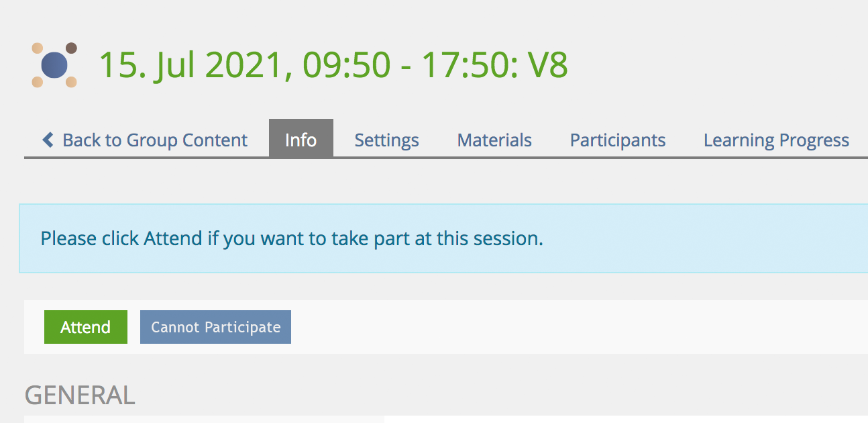
Task: Click the words 'Please click' in the message
Action: (89, 238)
